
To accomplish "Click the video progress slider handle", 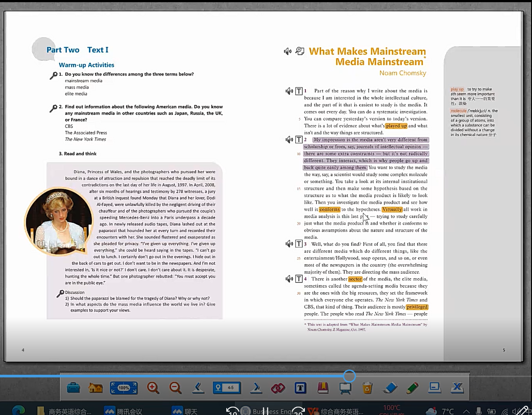I will [x=349, y=376].
